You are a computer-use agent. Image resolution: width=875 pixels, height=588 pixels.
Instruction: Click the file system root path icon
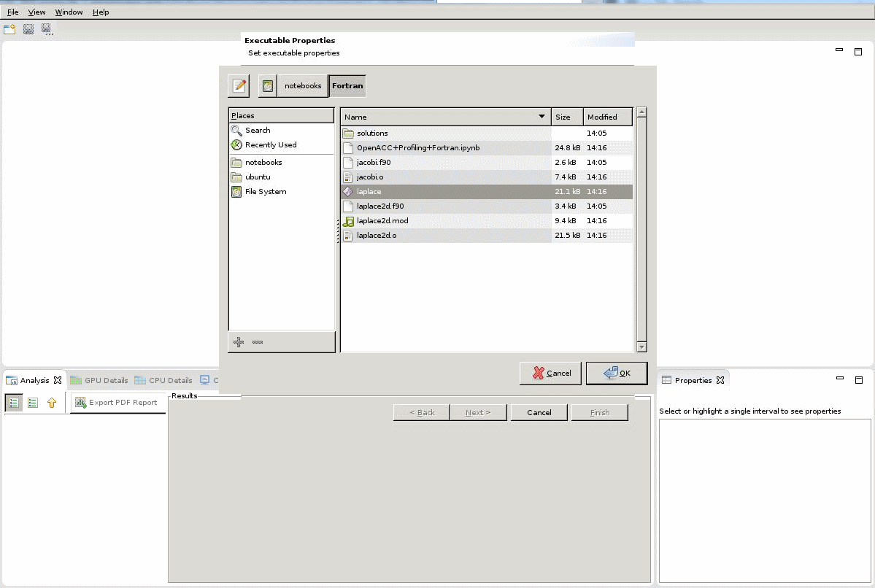268,86
